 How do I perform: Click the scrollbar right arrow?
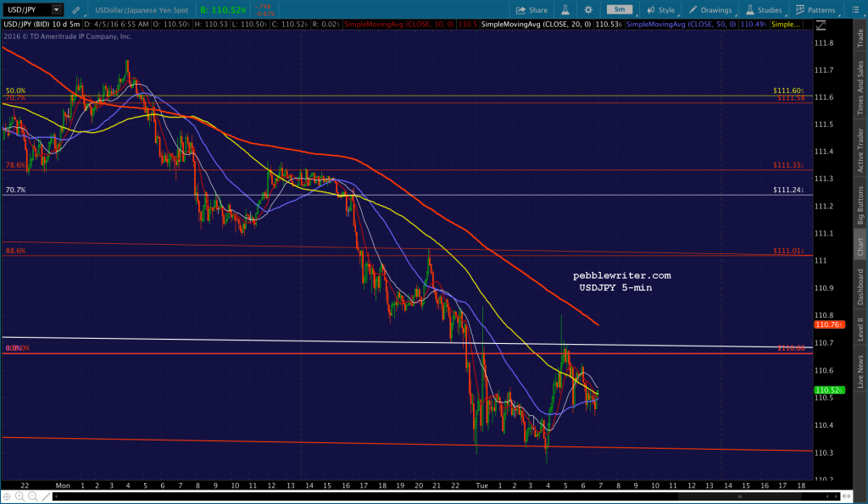pyautogui.click(x=836, y=496)
